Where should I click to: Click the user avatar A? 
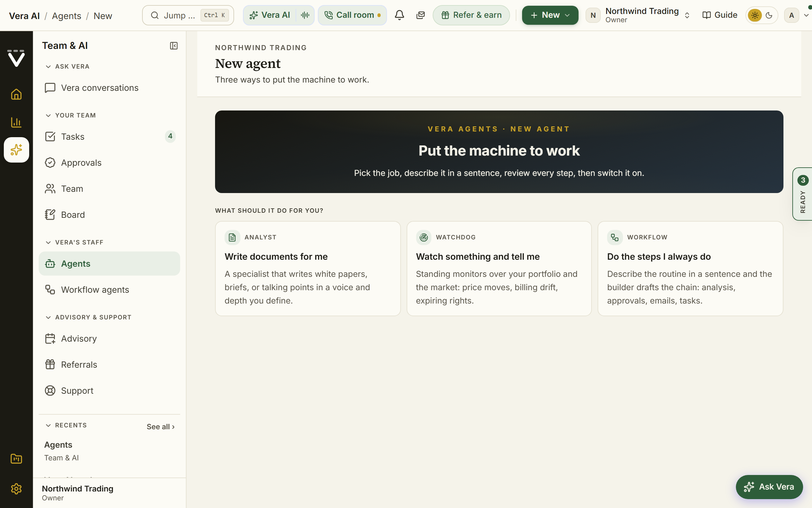click(791, 15)
